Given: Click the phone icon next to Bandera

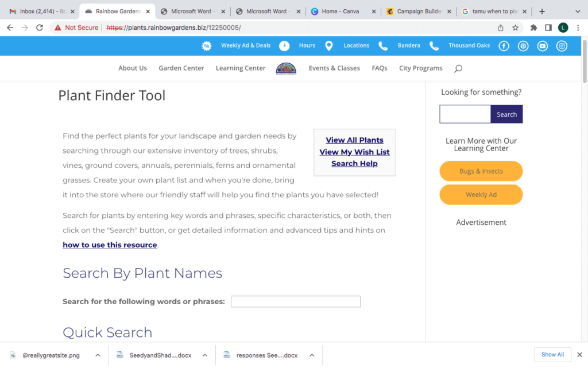Looking at the screenshot, I should point(382,45).
